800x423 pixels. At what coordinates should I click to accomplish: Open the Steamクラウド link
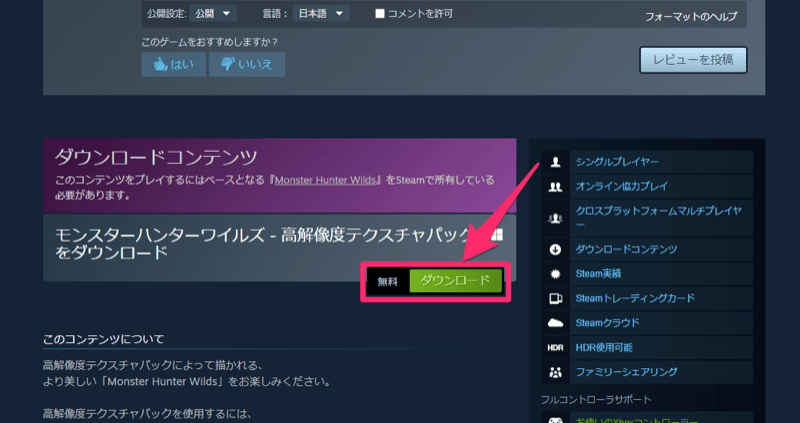coord(607,323)
